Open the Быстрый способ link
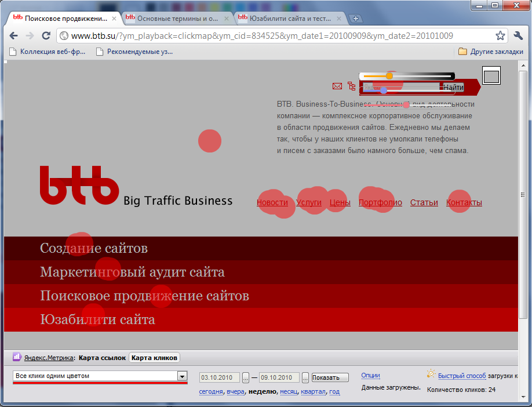 tap(462, 376)
